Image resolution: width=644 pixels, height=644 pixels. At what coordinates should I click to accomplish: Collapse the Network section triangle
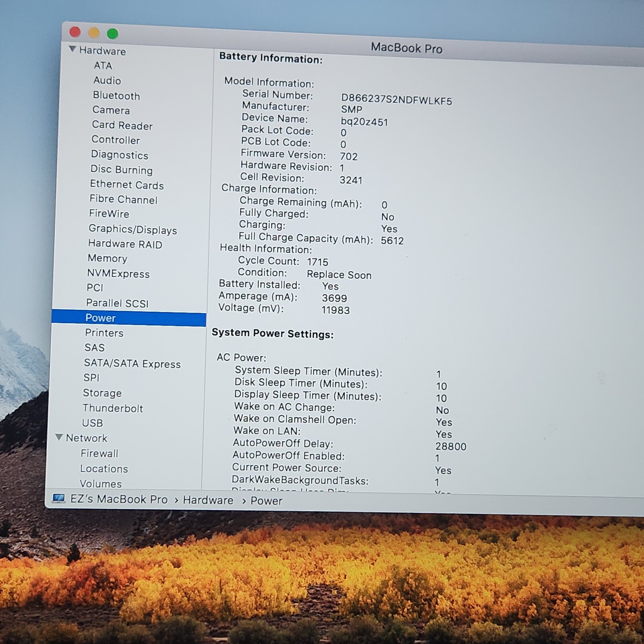(x=59, y=437)
